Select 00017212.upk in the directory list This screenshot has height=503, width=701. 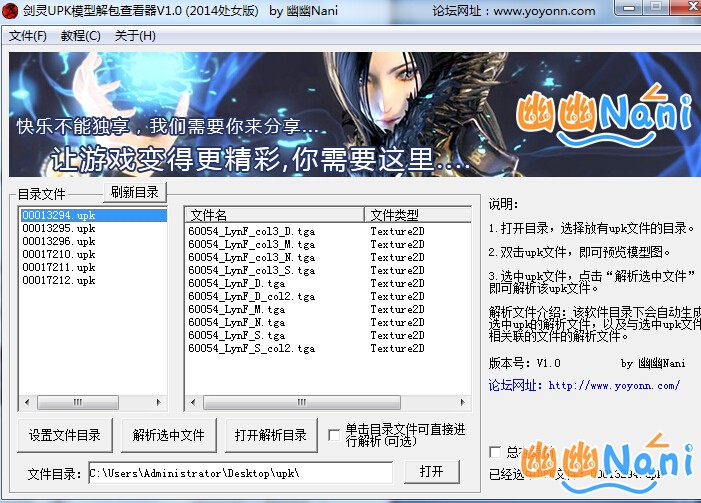click(94, 280)
